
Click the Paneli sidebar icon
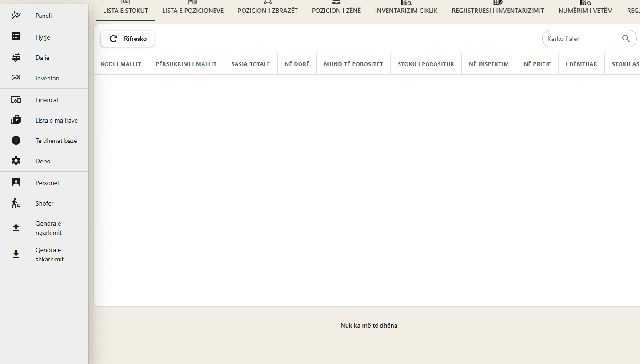click(16, 16)
